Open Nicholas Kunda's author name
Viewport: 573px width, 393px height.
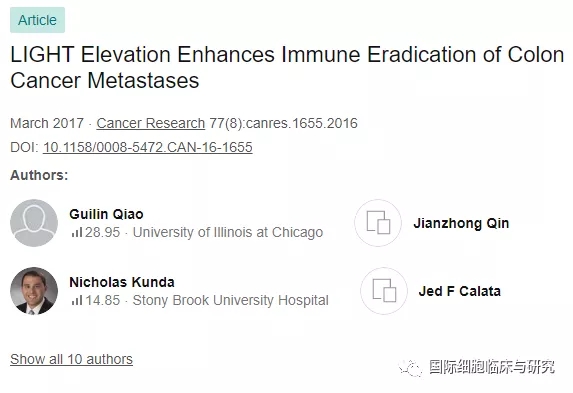point(122,282)
